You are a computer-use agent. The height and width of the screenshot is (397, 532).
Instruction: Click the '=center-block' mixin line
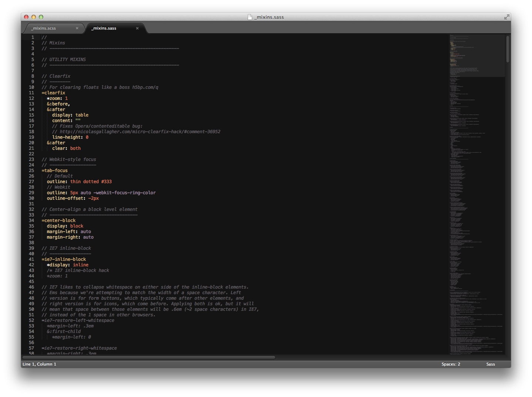(x=58, y=221)
